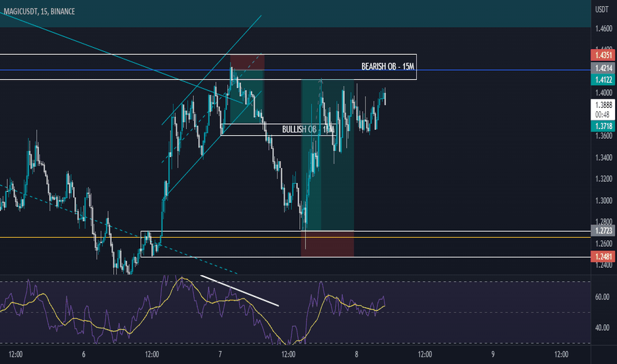The height and width of the screenshot is (364, 617).
Task: Click the 12:00 time label between 8 and 9
Action: click(425, 354)
